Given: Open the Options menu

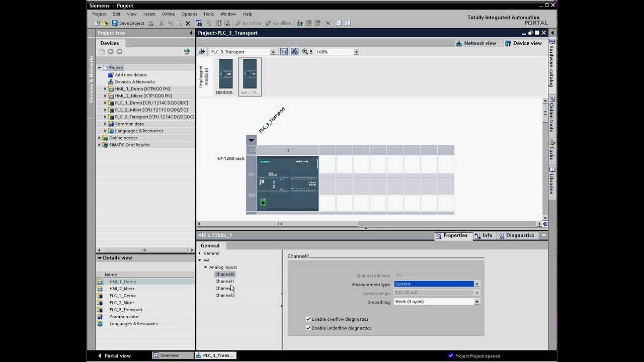Looking at the screenshot, I should (x=189, y=14).
